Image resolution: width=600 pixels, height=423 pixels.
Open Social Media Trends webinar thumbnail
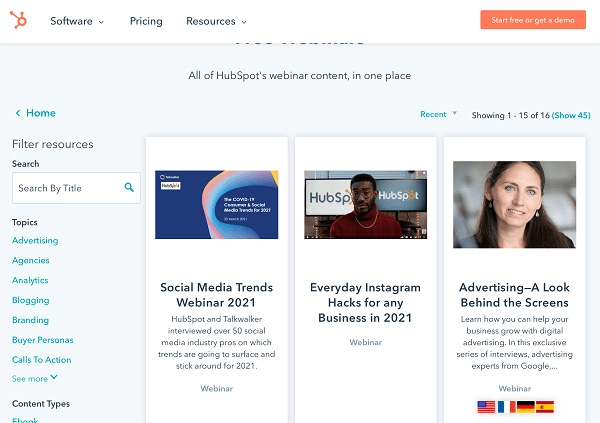[x=217, y=204]
